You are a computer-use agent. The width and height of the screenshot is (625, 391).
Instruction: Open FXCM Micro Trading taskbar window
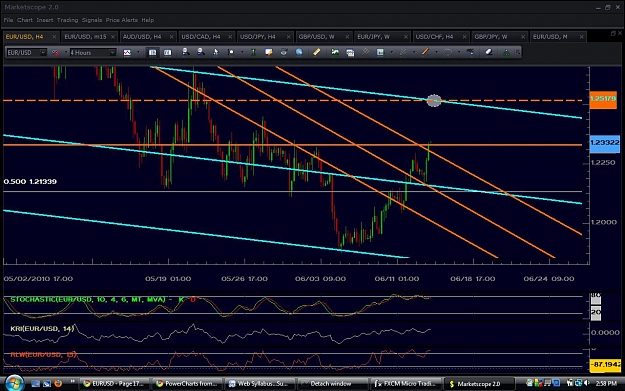coord(405,384)
